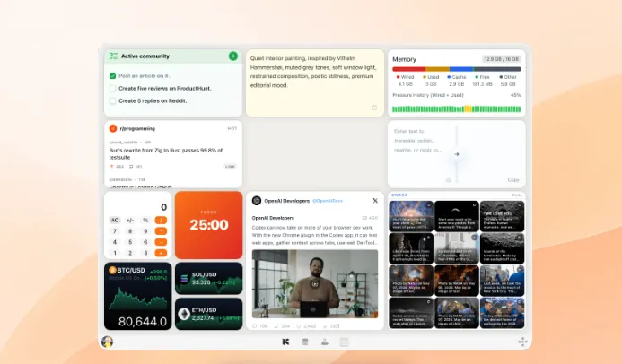622x364 pixels.
Task: Open the Bun rewrite from Zig to Rust post
Action: point(166,153)
